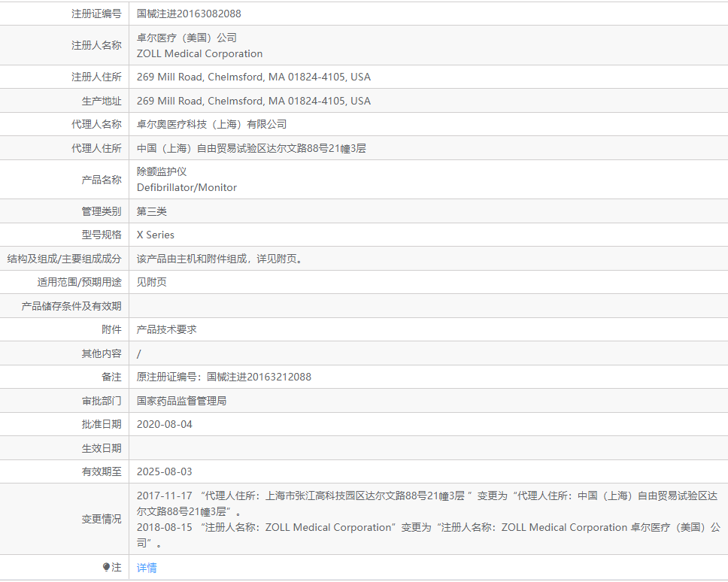Select the 2018-08-15 change record entry
728x582 pixels.
pyautogui.click(x=429, y=535)
